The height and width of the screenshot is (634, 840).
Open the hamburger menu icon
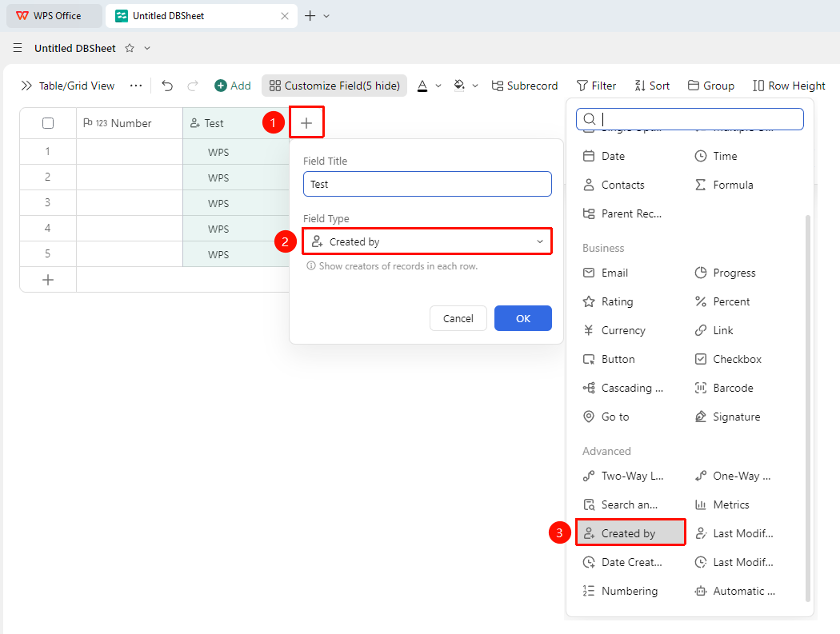pyautogui.click(x=18, y=48)
